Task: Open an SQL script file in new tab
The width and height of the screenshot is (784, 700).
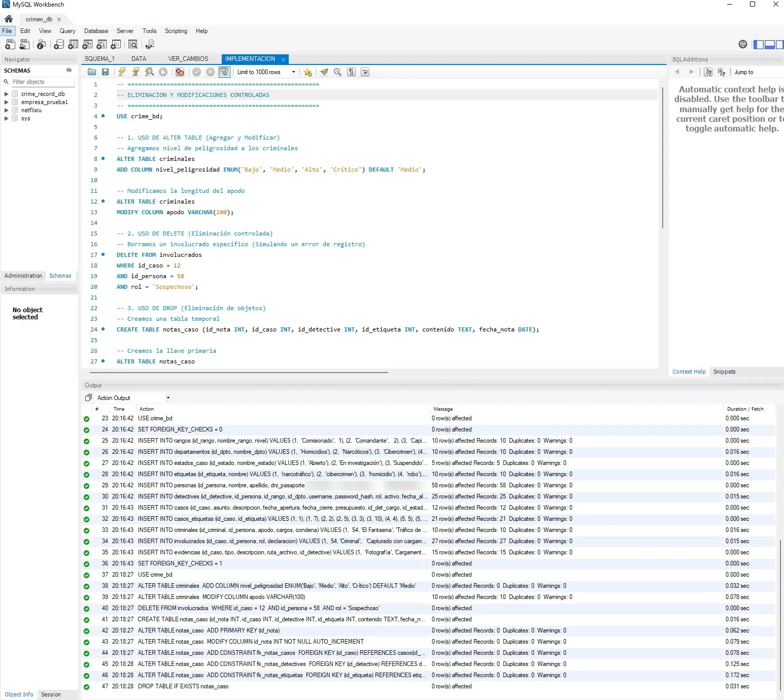Action: coord(24,45)
